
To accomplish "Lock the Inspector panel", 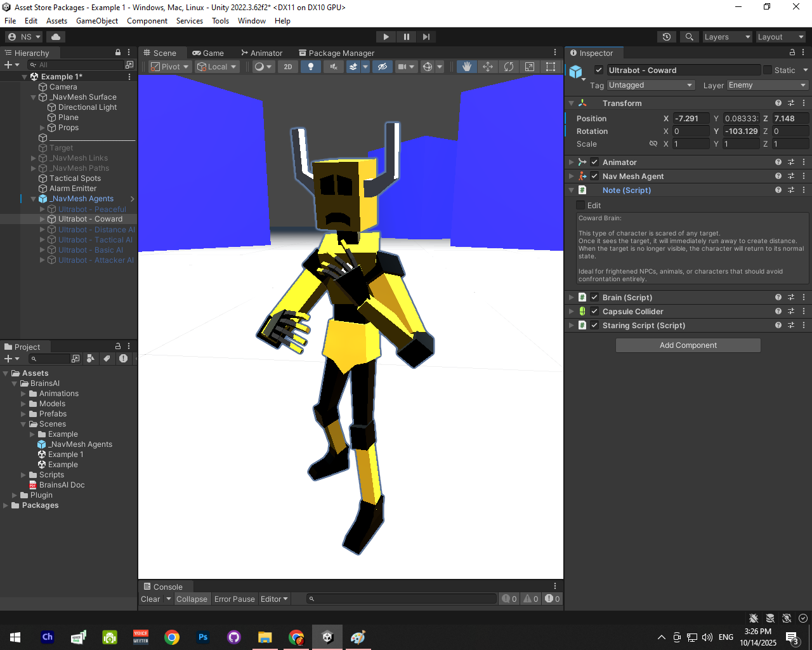I will coord(792,53).
